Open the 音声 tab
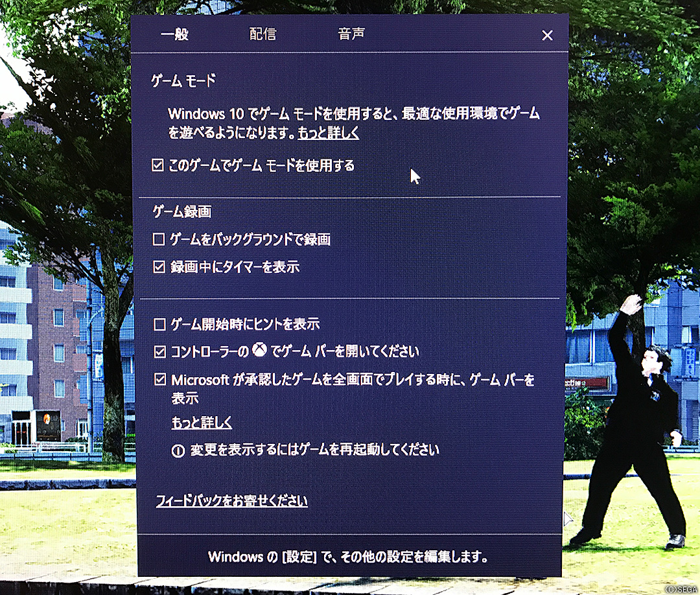Image resolution: width=700 pixels, height=595 pixels. tap(351, 34)
